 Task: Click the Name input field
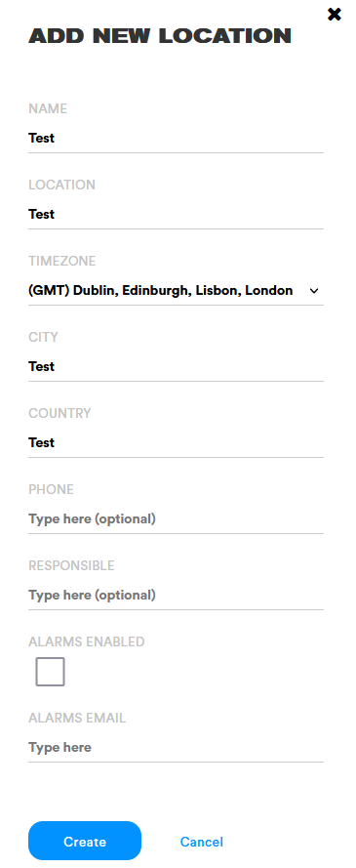pos(176,139)
